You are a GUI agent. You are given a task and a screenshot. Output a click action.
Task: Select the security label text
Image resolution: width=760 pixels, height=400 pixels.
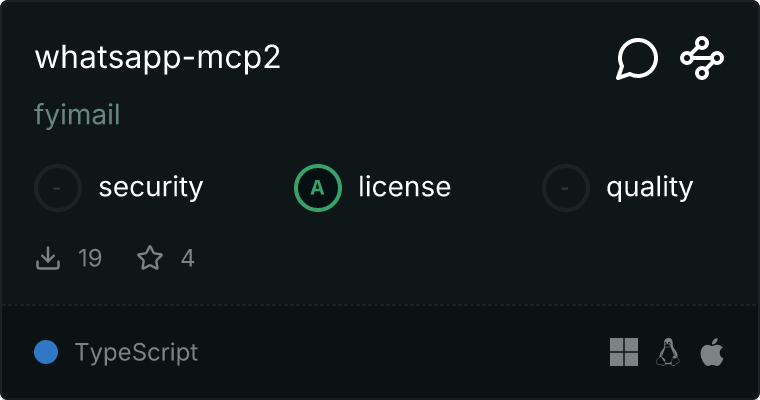[151, 188]
